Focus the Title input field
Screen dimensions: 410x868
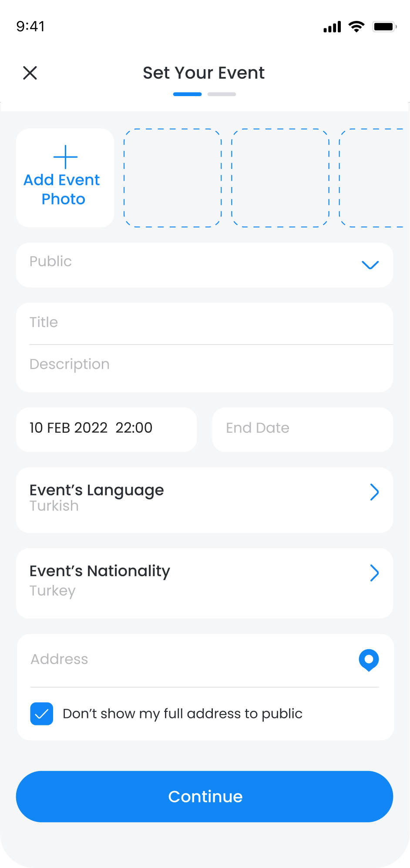click(x=205, y=323)
